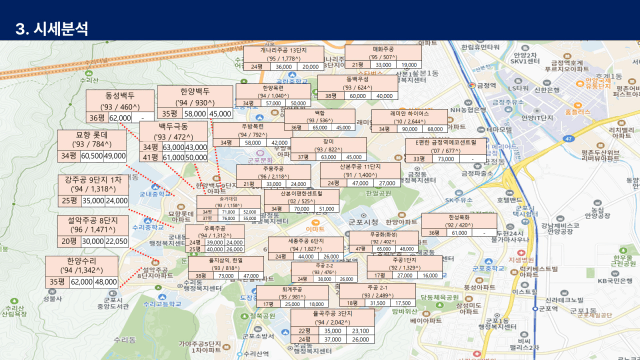The image size is (640, 360).
Task: Click the route 47 road shield
Action: point(569,139)
